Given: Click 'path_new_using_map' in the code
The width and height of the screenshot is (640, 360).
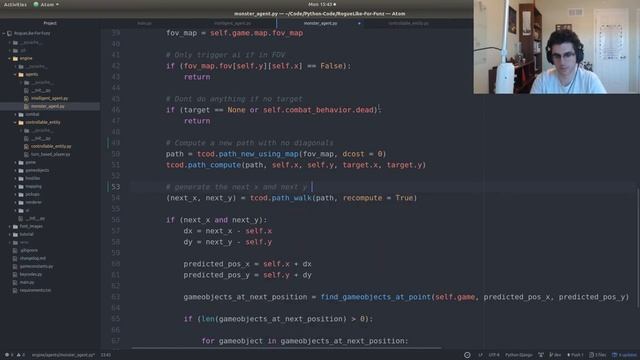Looking at the screenshot, I should coord(258,154).
